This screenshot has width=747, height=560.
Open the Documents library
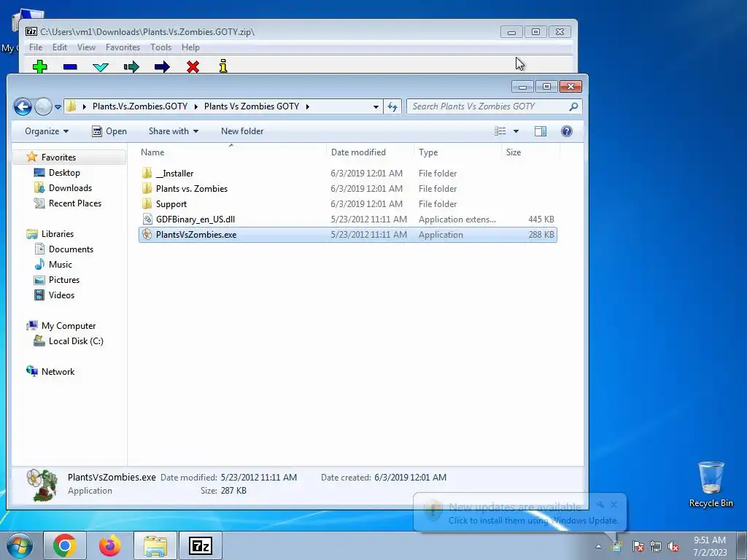(71, 249)
